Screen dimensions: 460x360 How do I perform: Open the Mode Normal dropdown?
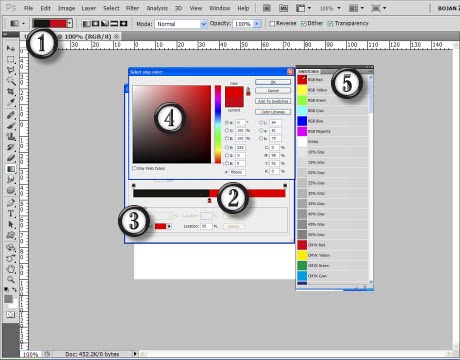tap(181, 24)
